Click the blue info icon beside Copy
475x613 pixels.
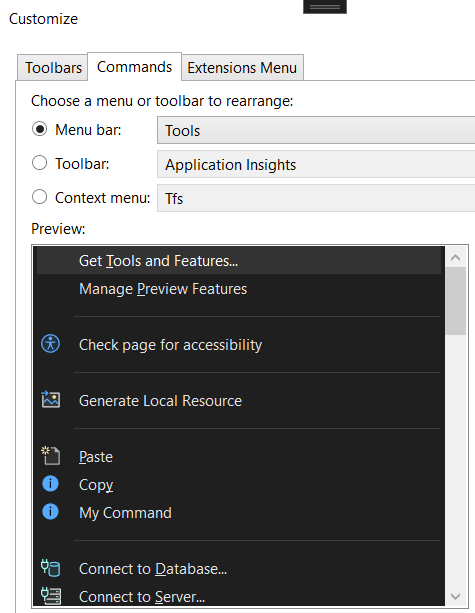pyautogui.click(x=50, y=484)
